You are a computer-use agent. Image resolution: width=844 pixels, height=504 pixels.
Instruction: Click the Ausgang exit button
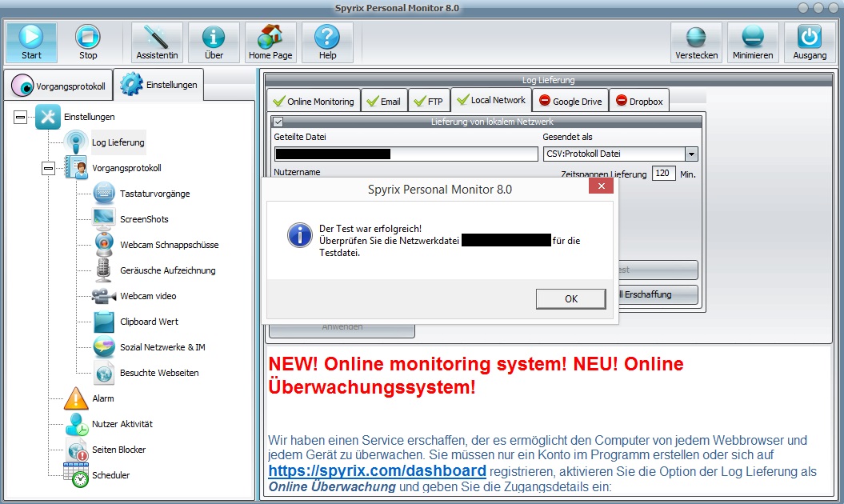[x=810, y=42]
